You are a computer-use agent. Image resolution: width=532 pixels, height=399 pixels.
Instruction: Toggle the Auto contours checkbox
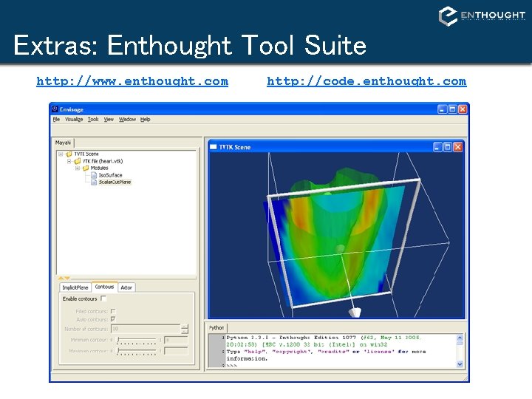113,319
